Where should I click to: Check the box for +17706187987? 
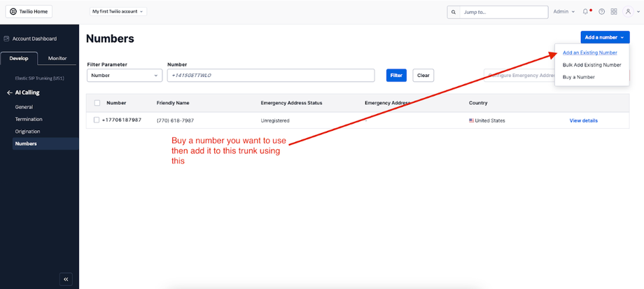click(97, 120)
